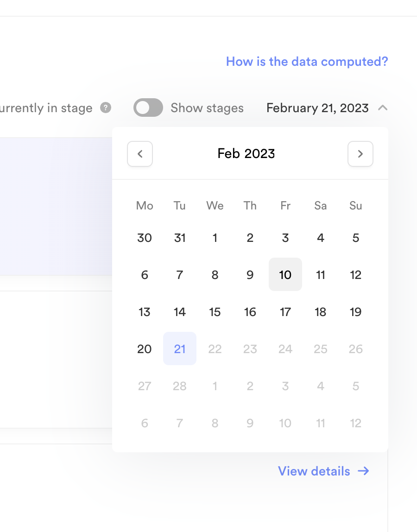Select January 30 in the calendar
This screenshot has width=417, height=532.
tap(145, 238)
